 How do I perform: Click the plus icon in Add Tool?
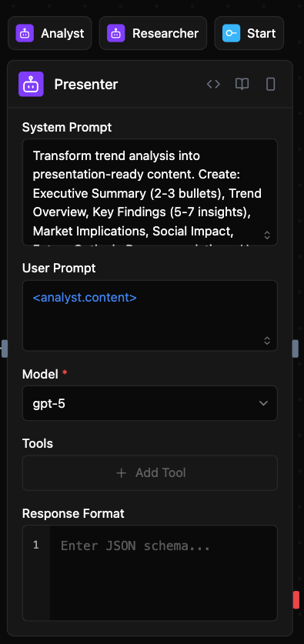(121, 473)
